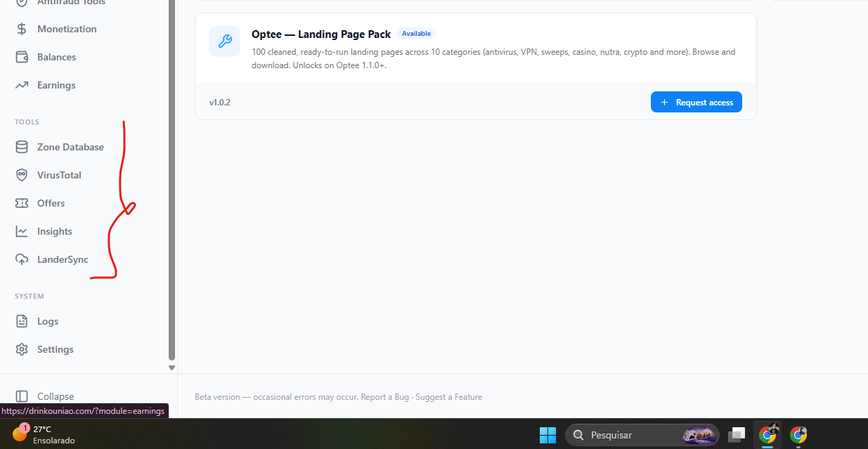Click the Balances wallet icon
Viewport: 868px width, 449px height.
22,57
